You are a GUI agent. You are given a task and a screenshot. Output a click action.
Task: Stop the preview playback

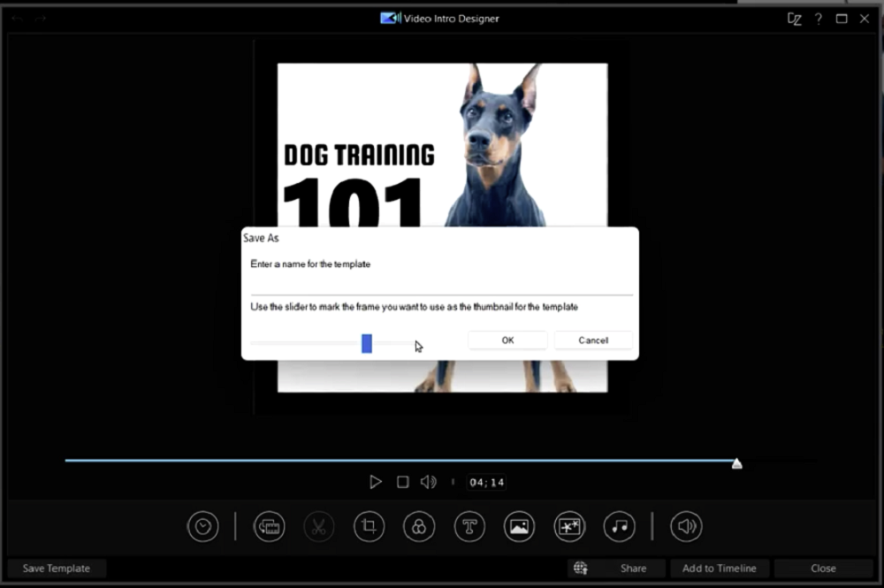402,482
